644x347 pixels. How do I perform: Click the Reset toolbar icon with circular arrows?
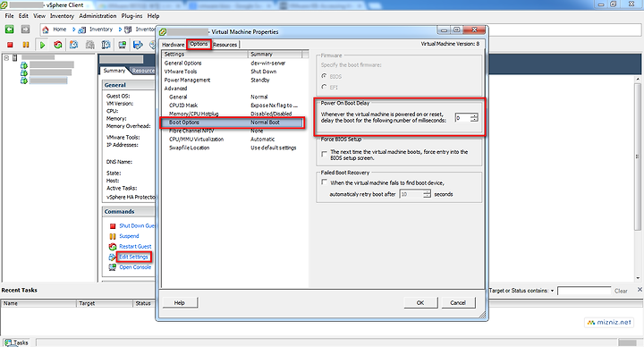click(58, 45)
